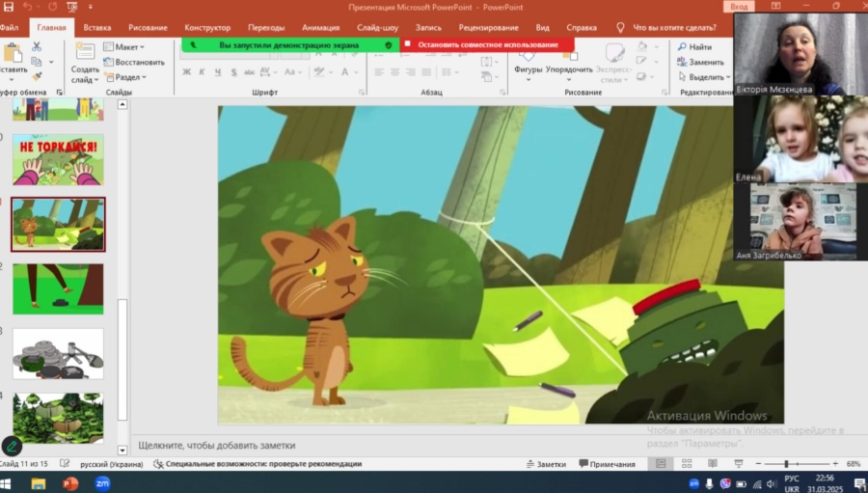
Task: Click the Normal view icon in status bar
Action: pyautogui.click(x=661, y=464)
